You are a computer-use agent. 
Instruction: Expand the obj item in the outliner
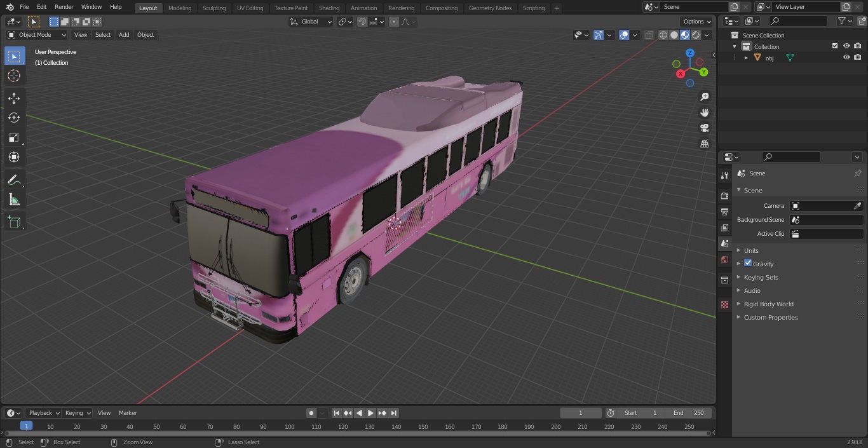(x=746, y=58)
